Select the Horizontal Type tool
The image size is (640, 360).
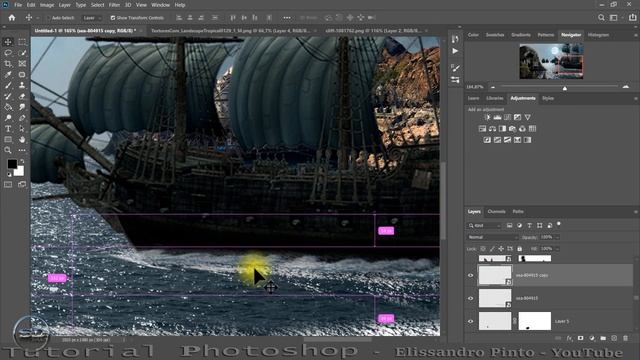[8, 129]
